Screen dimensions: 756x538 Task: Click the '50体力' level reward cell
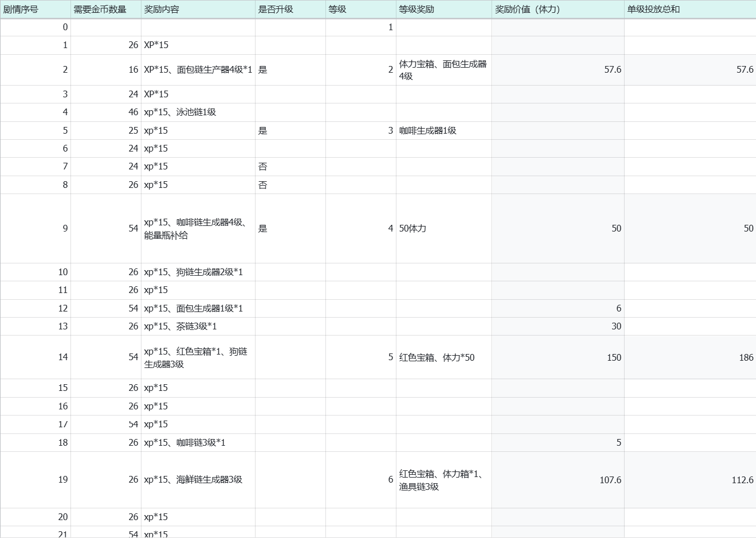click(444, 229)
